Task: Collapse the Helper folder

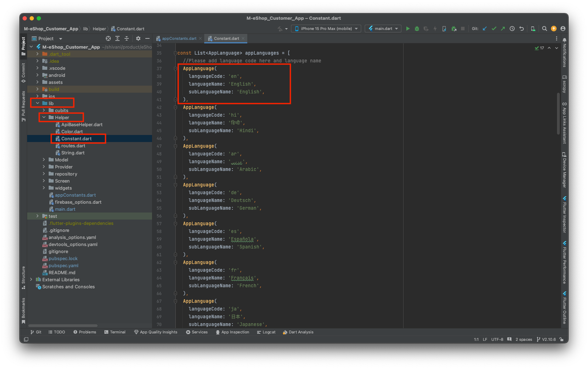Action: tap(44, 117)
